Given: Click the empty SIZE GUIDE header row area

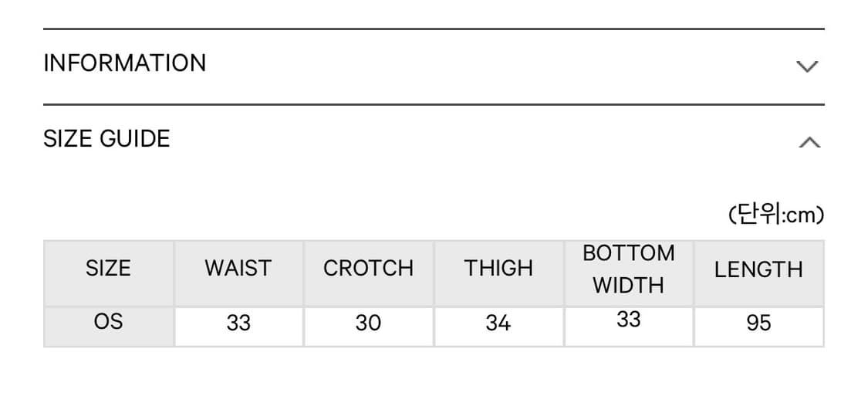Looking at the screenshot, I should tap(478, 141).
